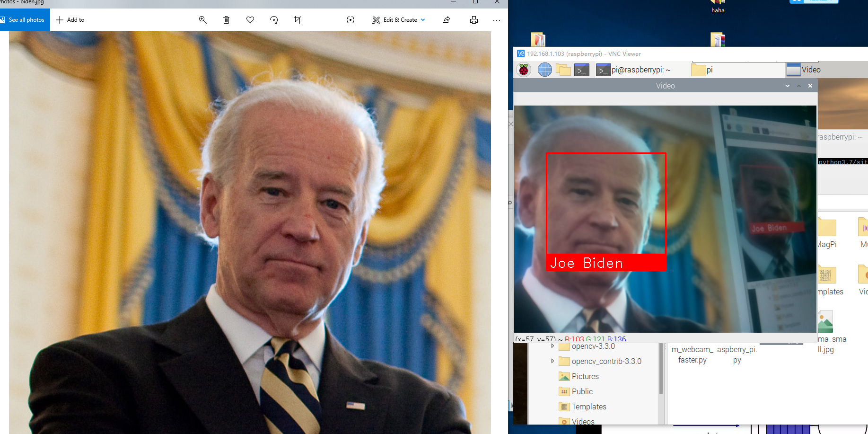The height and width of the screenshot is (434, 868).
Task: Maximize the Video window with the up-arrow icon
Action: click(x=799, y=86)
